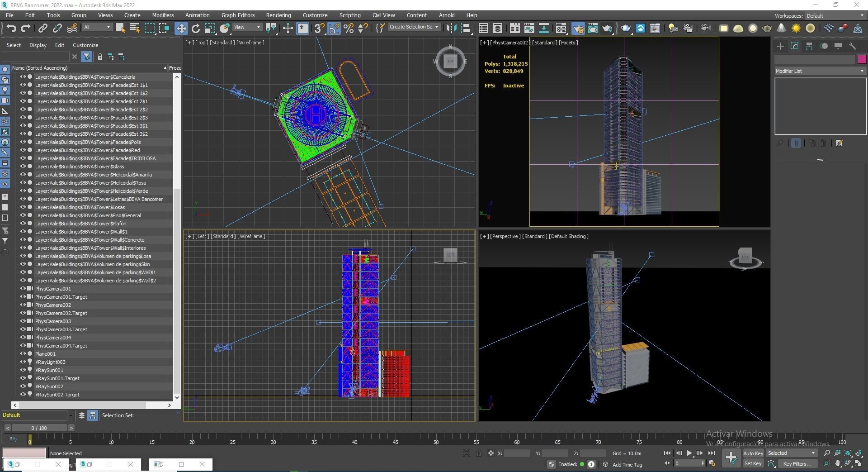The height and width of the screenshot is (472, 868).
Task: Open the Civil View menu
Action: pos(383,15)
